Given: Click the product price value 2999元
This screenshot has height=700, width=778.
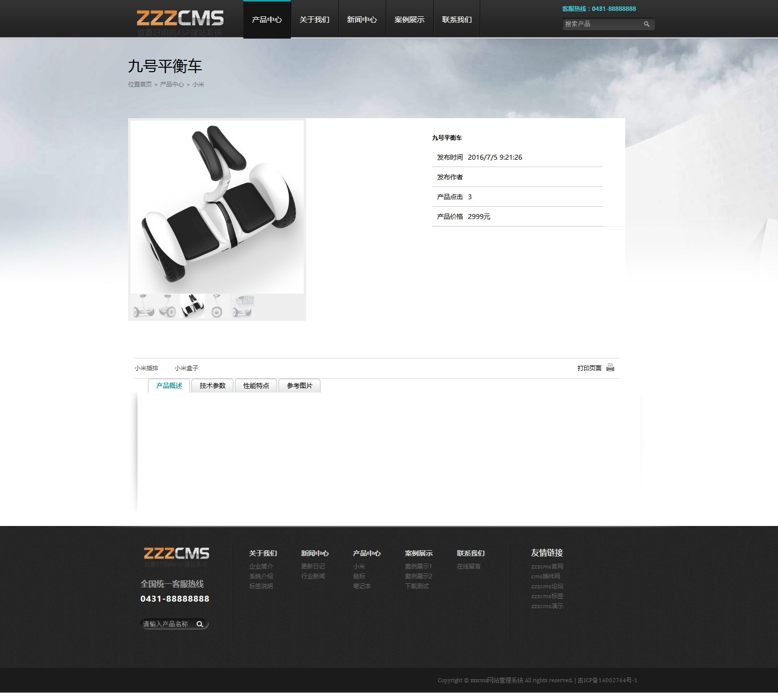Looking at the screenshot, I should [x=479, y=217].
